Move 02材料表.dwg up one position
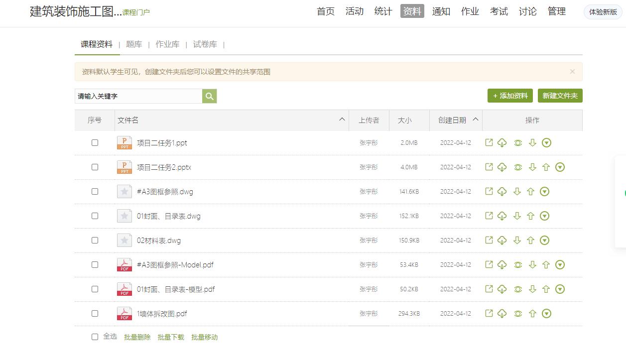Image resolution: width=626 pixels, height=364 pixels. coord(530,241)
